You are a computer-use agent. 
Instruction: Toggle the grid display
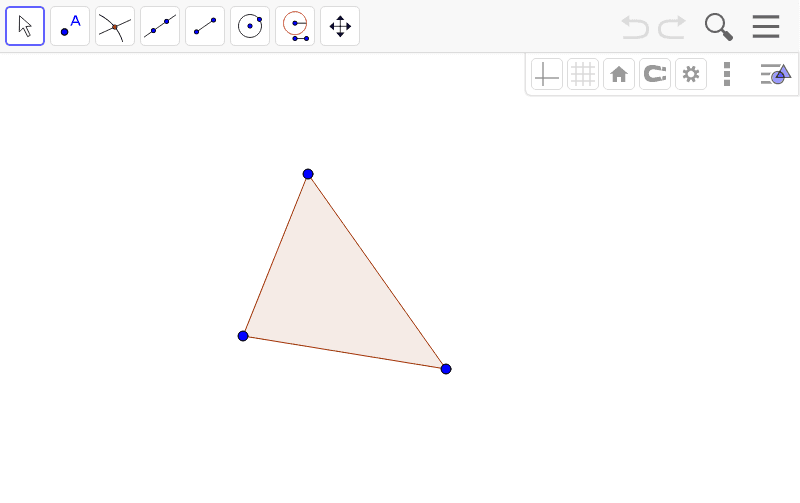tap(583, 74)
